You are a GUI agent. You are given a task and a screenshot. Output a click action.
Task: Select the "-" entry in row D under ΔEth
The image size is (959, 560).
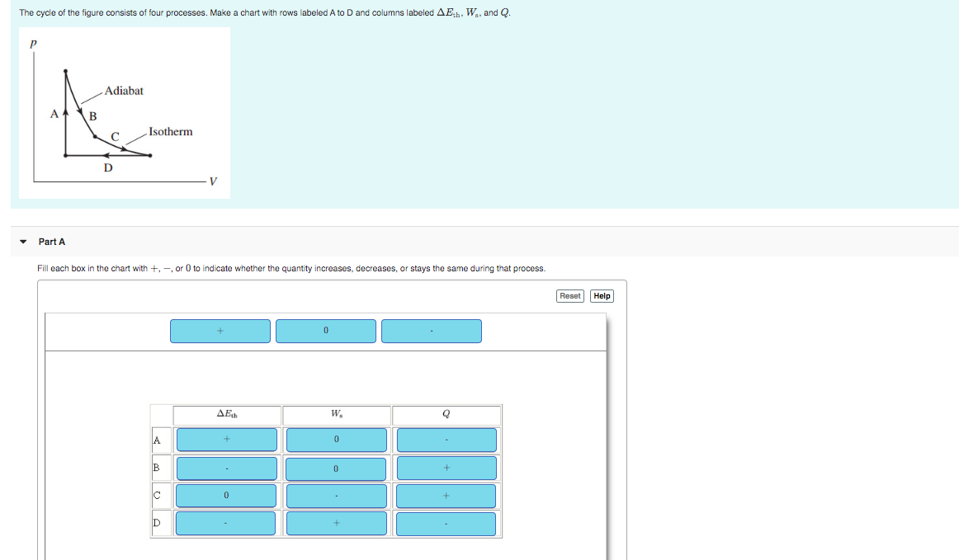click(225, 523)
